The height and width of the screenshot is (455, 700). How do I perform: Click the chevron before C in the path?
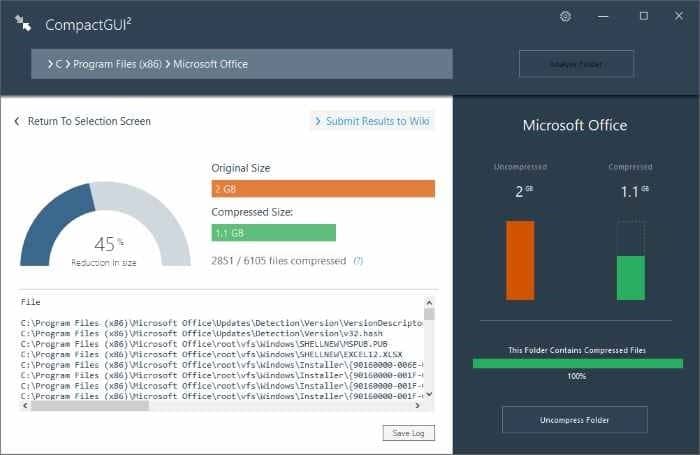50,64
